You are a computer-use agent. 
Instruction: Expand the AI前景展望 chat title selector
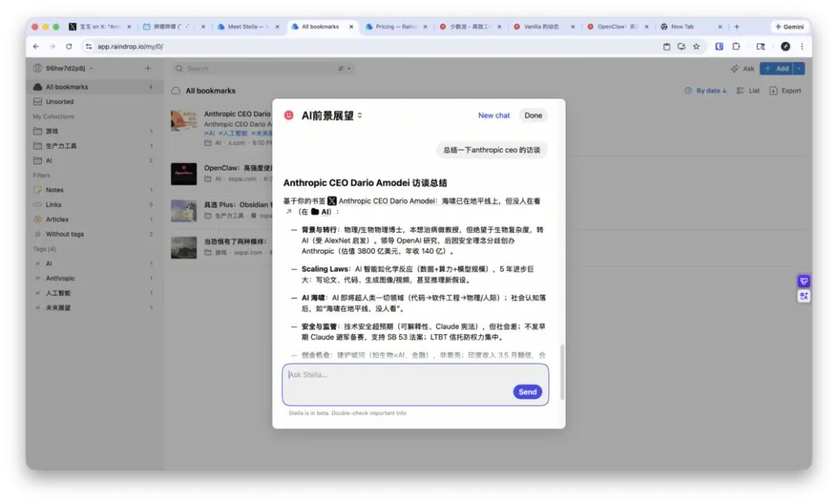point(360,116)
